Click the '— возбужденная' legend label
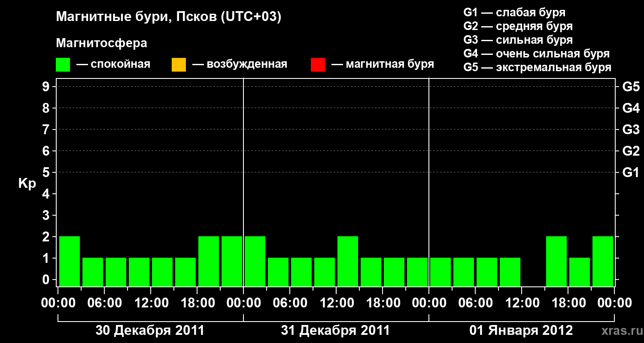This screenshot has height=343, width=644. click(240, 64)
